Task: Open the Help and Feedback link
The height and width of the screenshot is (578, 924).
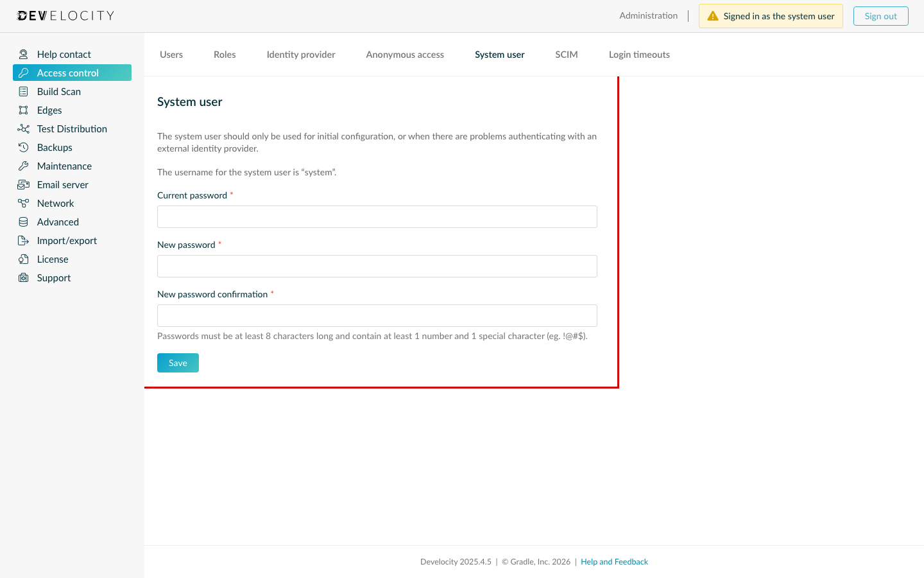Action: tap(614, 561)
